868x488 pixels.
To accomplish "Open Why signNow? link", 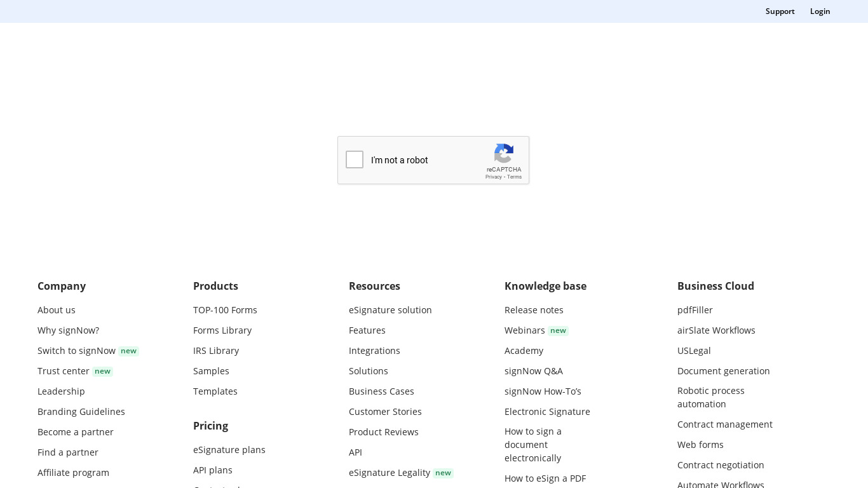I will point(68,330).
